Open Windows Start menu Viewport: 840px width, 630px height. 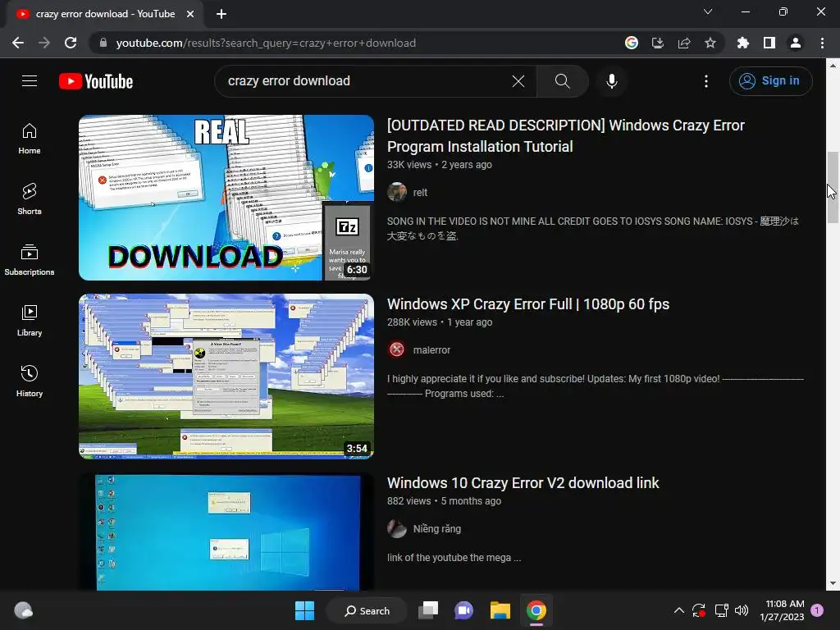(x=305, y=610)
